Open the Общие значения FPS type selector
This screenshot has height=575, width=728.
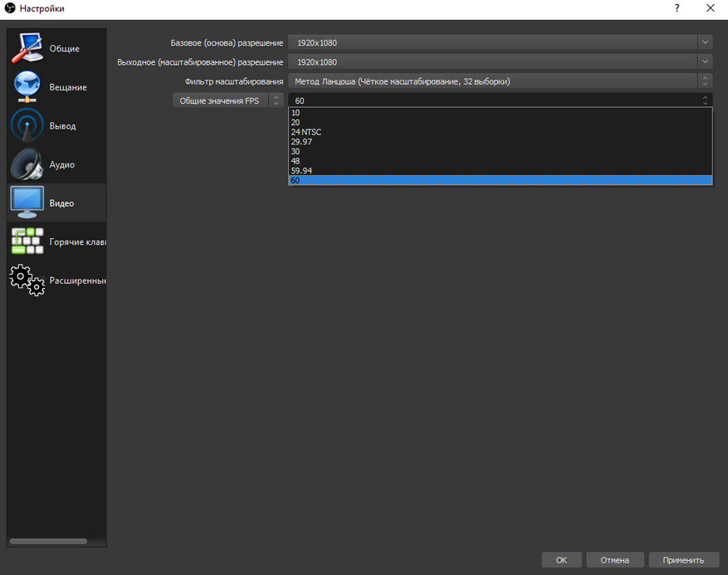[228, 100]
